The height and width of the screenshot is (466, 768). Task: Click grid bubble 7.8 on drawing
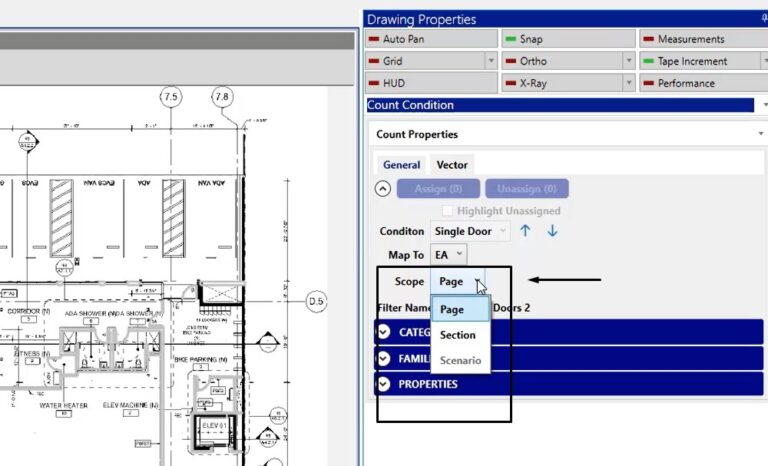coord(222,97)
